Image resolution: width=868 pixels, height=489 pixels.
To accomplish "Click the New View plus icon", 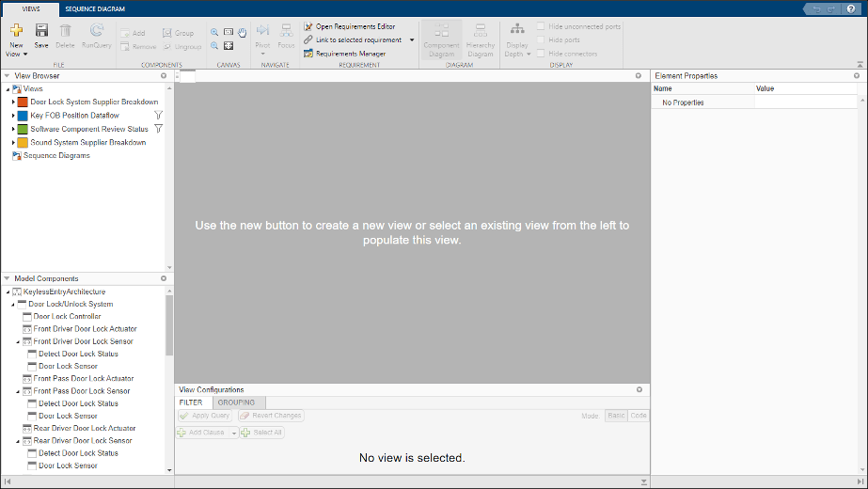I will point(16,30).
